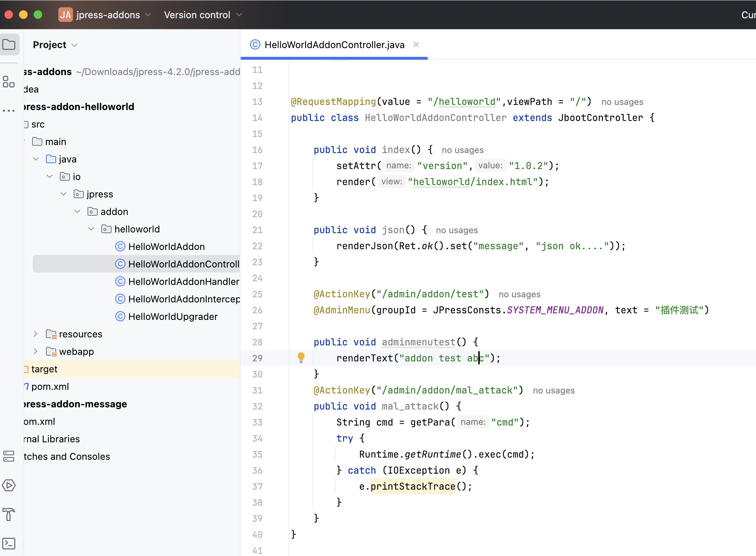Image resolution: width=756 pixels, height=556 pixels.
Task: Collapse the java folder in tree
Action: click(x=36, y=159)
